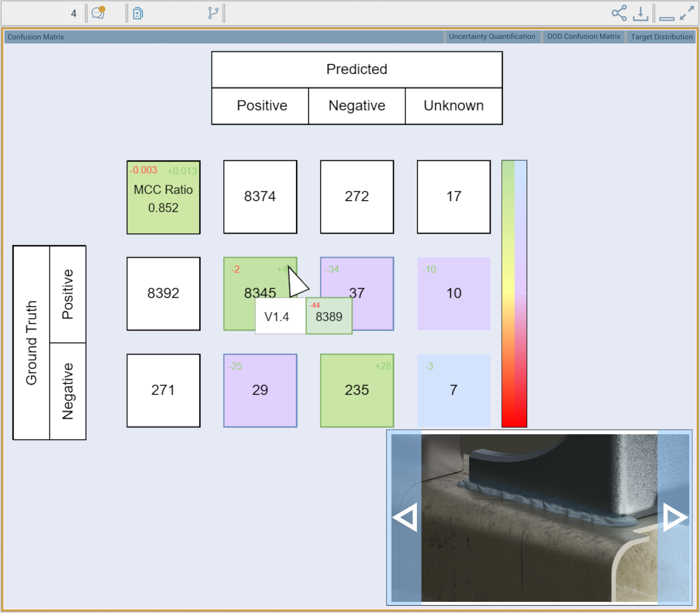The height and width of the screenshot is (613, 700).
Task: Select the true negative cell 235
Action: pos(357,390)
